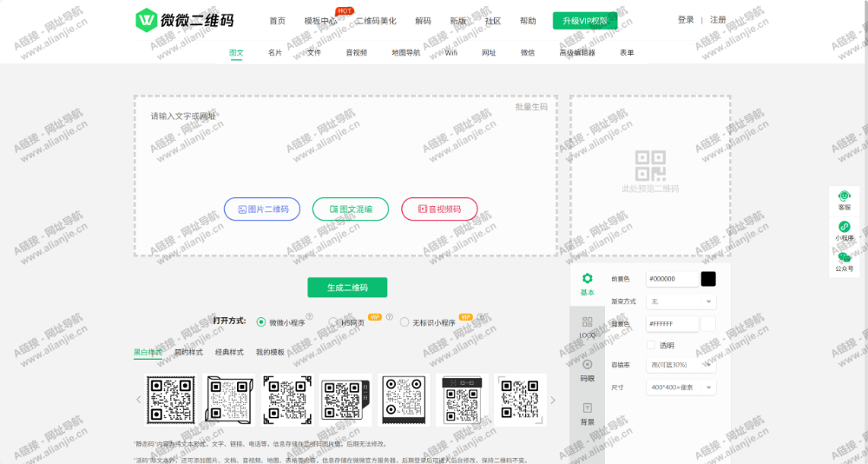The height and width of the screenshot is (464, 868).
Task: Click previous arrow of QR style carousel
Action: point(138,399)
